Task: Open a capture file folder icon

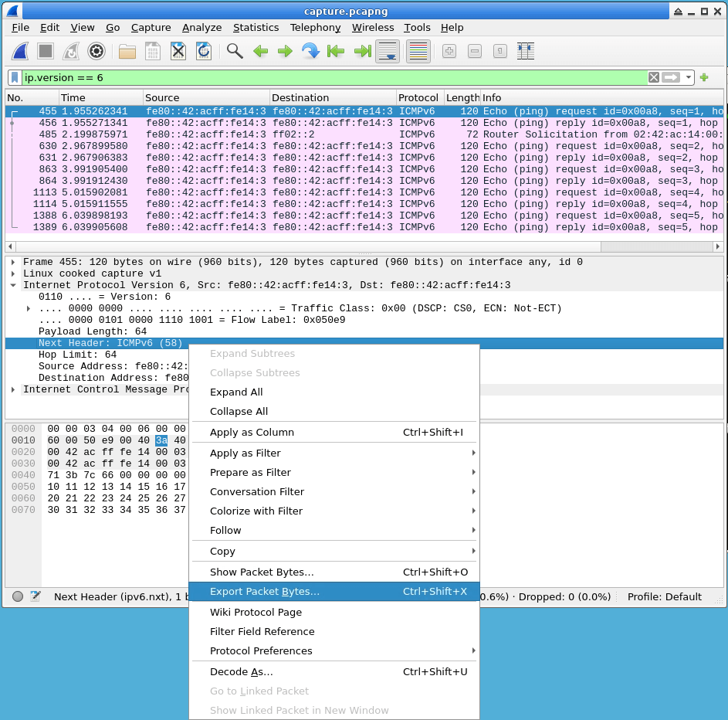Action: pyautogui.click(x=127, y=51)
